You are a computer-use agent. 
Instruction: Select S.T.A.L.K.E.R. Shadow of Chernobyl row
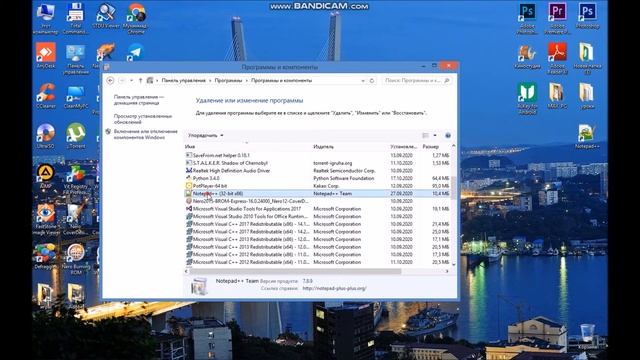[318, 163]
